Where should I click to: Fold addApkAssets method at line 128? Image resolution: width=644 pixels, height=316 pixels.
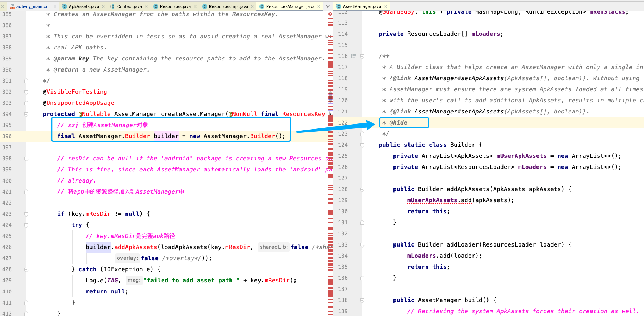pos(362,189)
